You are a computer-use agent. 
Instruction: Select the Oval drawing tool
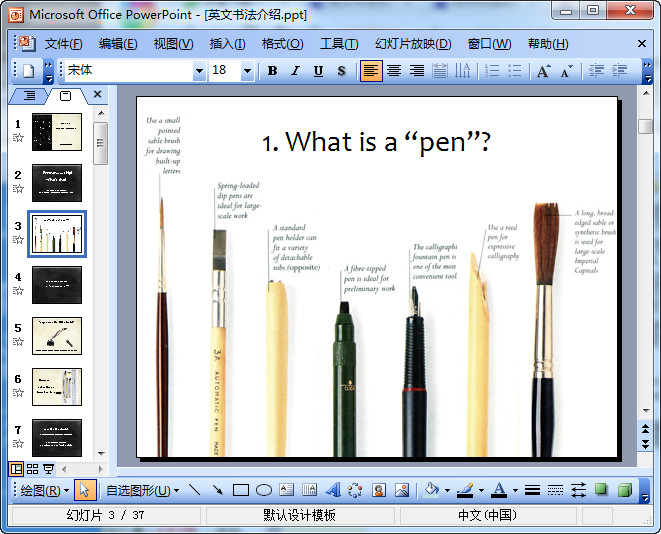pyautogui.click(x=263, y=490)
